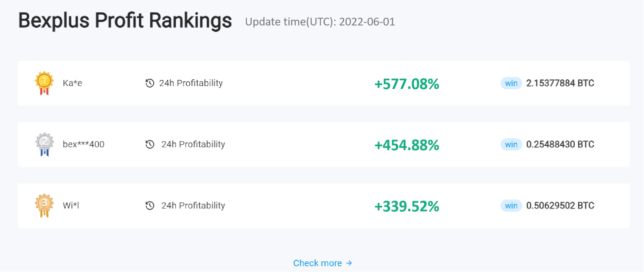Select the win badge next to 0.25488430 BTC
The width and height of the screenshot is (644, 272).
[x=511, y=144]
